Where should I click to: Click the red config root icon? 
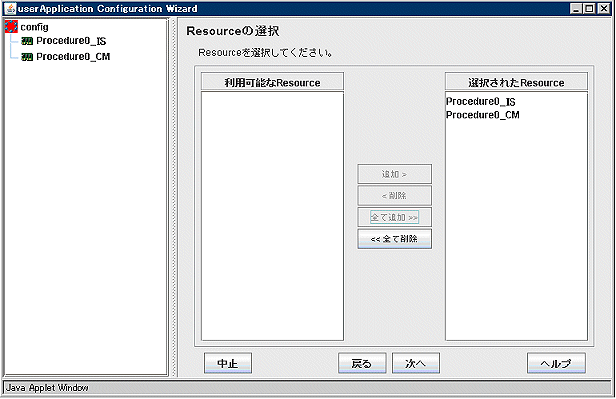click(x=11, y=27)
